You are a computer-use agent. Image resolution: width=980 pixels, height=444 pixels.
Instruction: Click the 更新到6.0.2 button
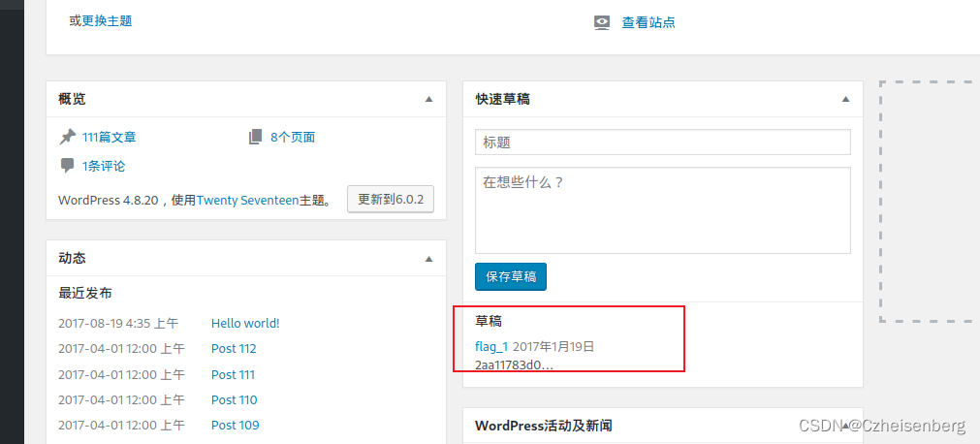pyautogui.click(x=391, y=200)
